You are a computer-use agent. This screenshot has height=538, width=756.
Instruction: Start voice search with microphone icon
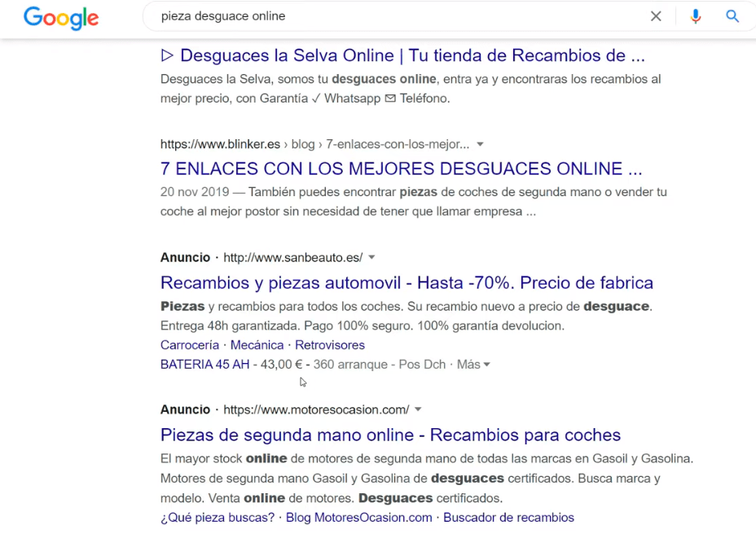pos(695,16)
